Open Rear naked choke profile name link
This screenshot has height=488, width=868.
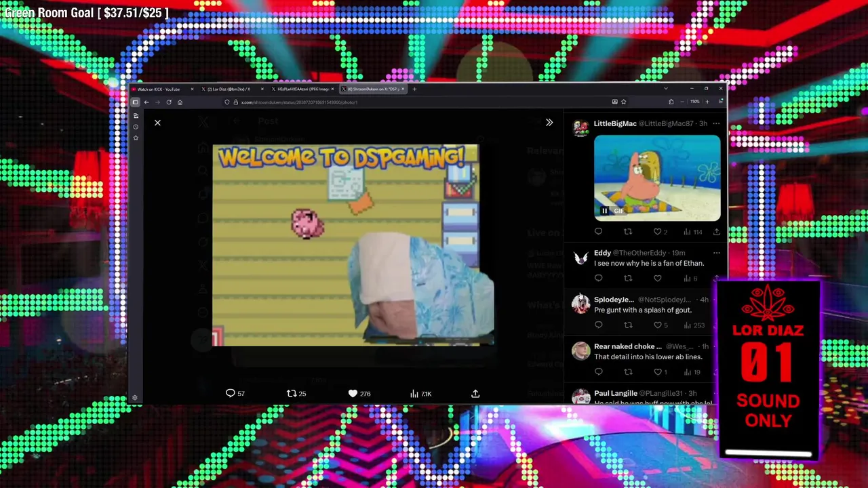point(627,346)
